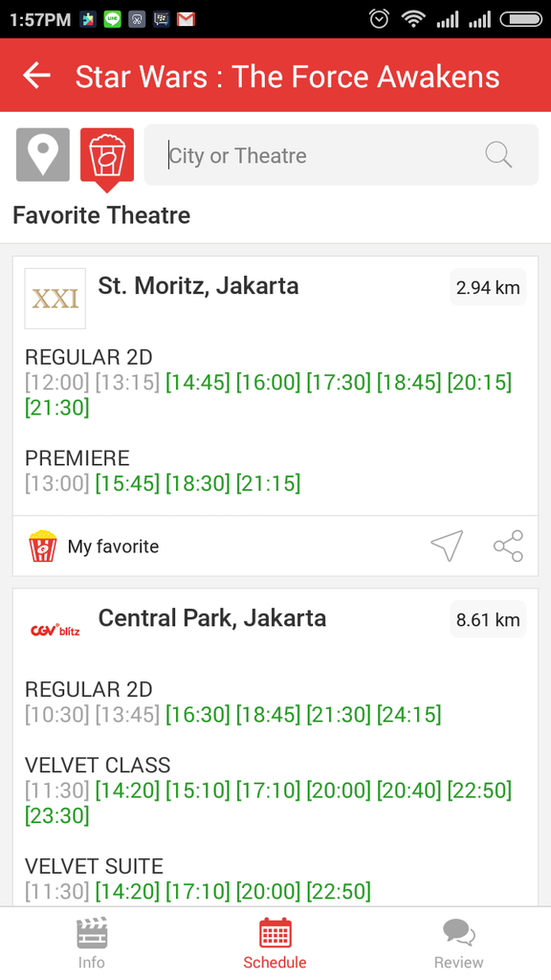Viewport: 551px width, 980px height.
Task: Pick the 14:45 Regular 2D showtime at St. Moritz
Action: 197,382
